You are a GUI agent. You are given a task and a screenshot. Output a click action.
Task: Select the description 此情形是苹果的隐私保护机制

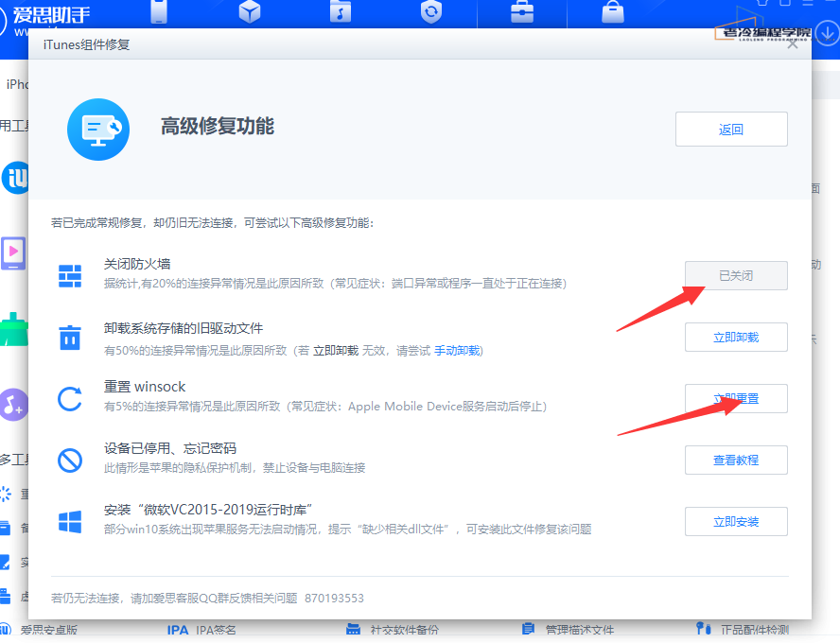[x=235, y=468]
